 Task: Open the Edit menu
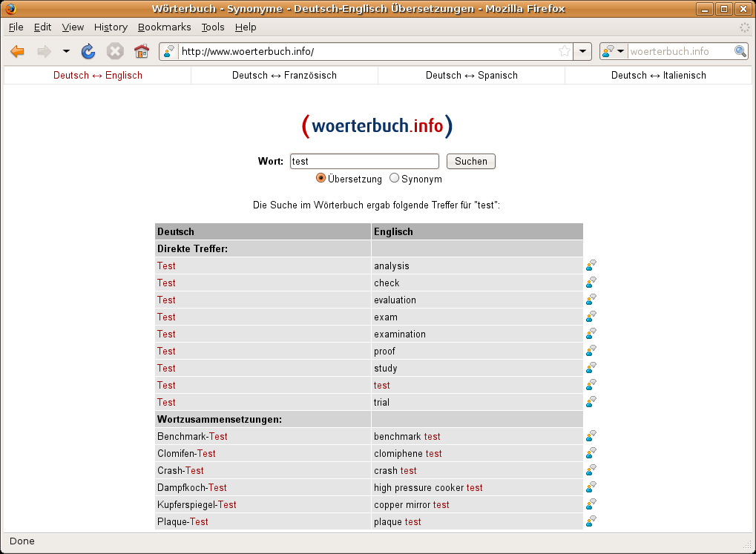click(42, 27)
